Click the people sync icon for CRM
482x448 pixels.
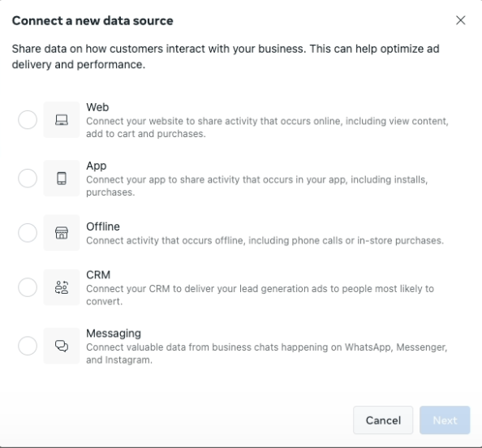coord(62,287)
